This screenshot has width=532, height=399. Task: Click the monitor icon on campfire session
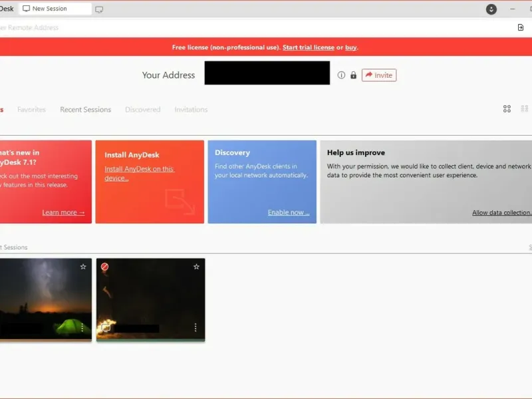coord(106,328)
